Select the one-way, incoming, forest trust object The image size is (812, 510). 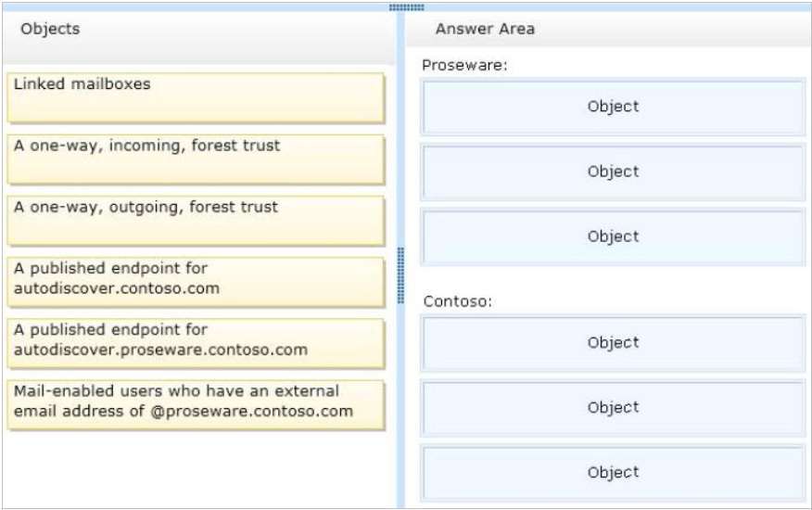point(196,159)
